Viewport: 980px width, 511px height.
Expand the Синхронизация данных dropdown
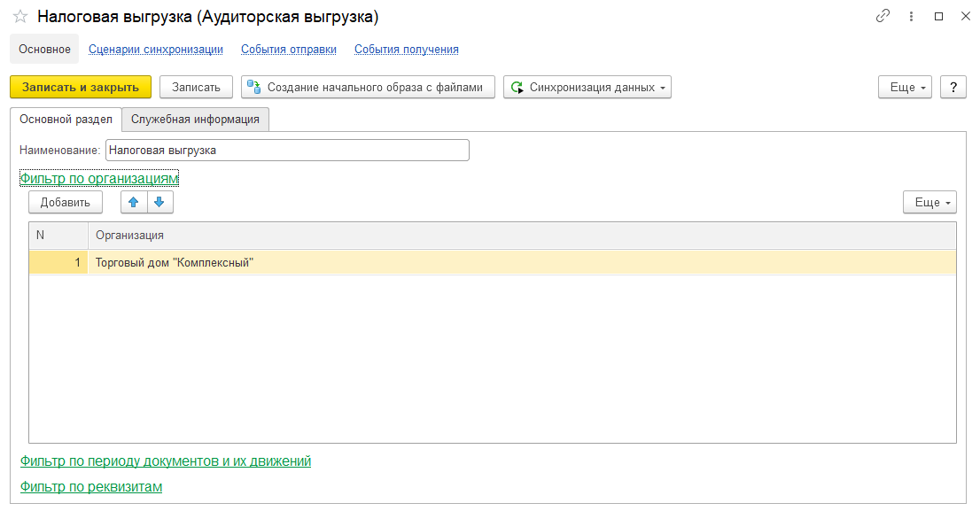coord(663,87)
